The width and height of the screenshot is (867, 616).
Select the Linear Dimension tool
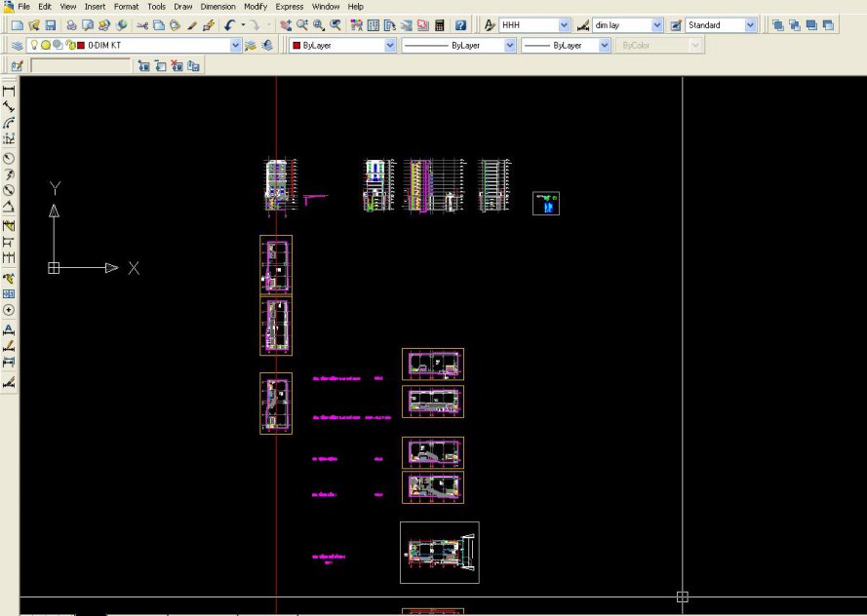(x=9, y=91)
